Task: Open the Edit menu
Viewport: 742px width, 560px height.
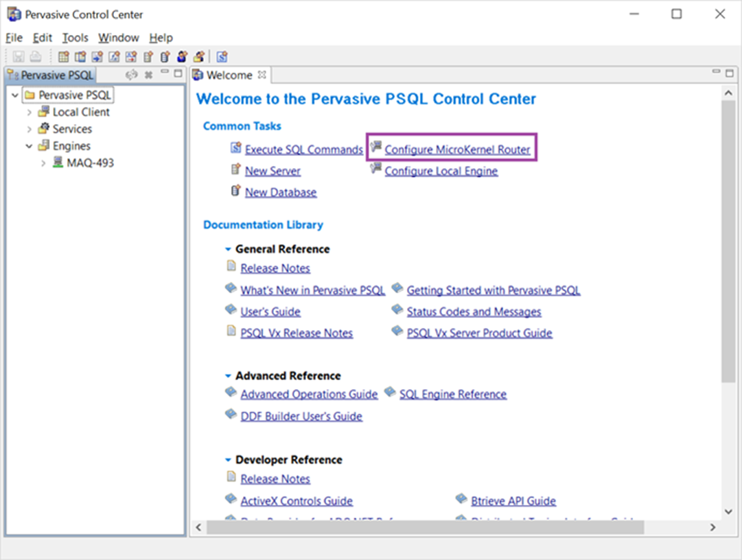Action: pyautogui.click(x=42, y=38)
